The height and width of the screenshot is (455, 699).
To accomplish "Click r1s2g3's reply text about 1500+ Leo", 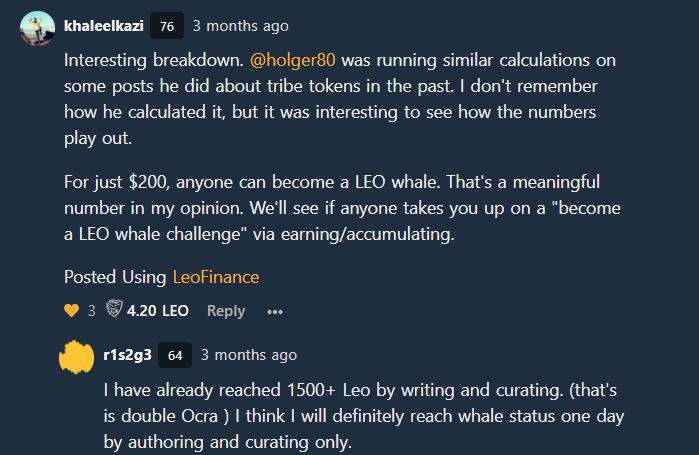I will pyautogui.click(x=363, y=416).
